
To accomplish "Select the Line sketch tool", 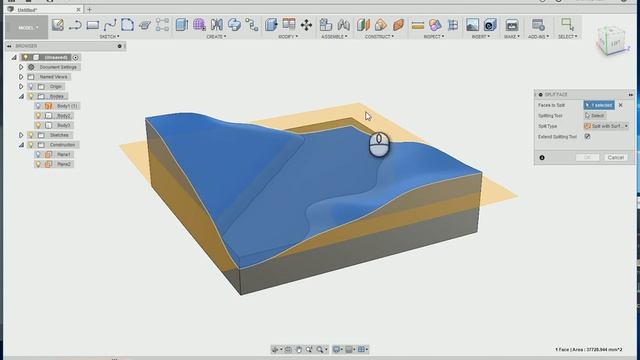I will click(x=75, y=25).
